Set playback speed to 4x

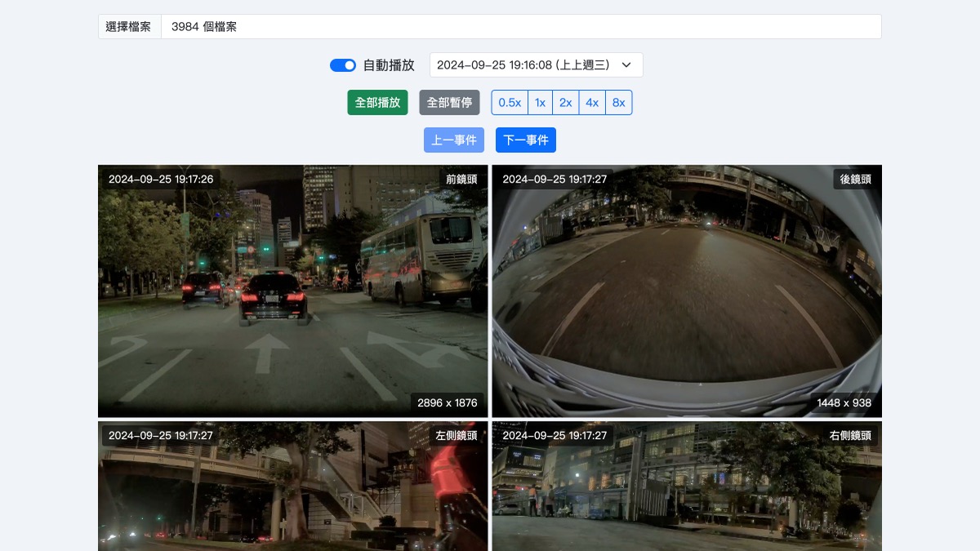tap(592, 103)
